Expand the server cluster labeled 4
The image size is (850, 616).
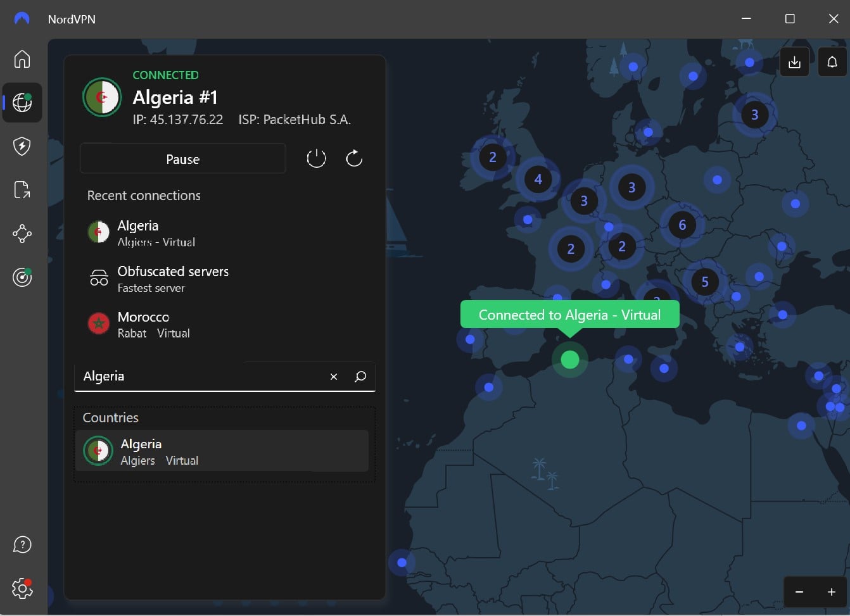(x=538, y=179)
